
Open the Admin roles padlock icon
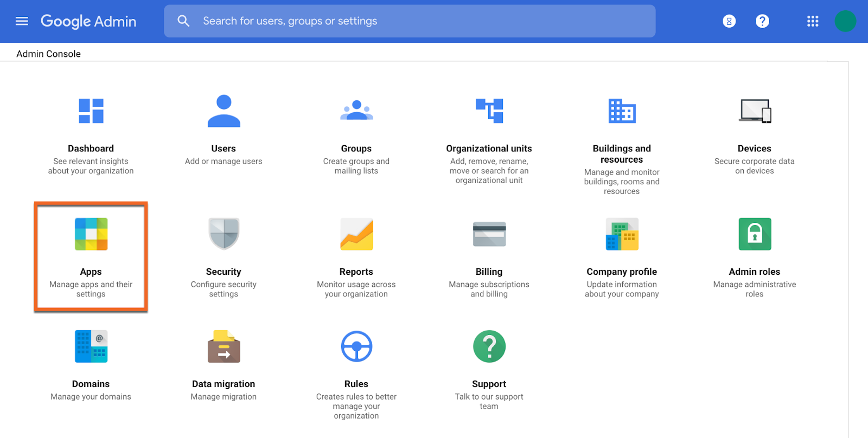[x=755, y=234]
